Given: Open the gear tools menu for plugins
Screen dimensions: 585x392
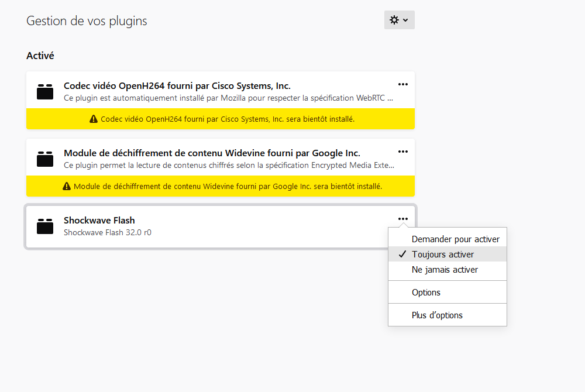Looking at the screenshot, I should 399,20.
